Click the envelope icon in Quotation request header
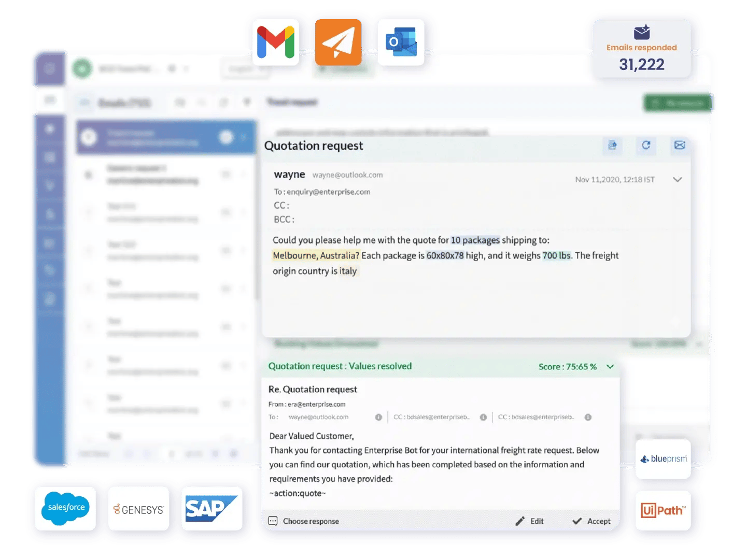The height and width of the screenshot is (560, 747). coord(680,145)
